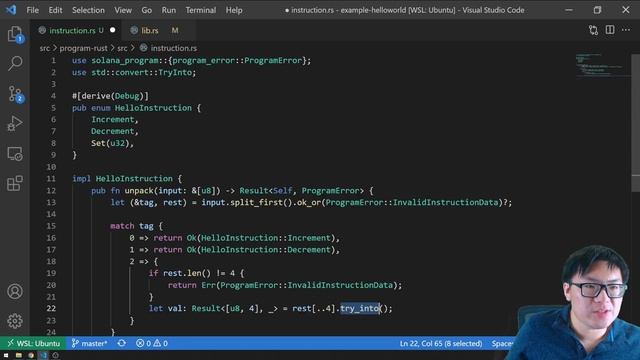Click the unsaved dot on instruction.rs tab
This screenshot has height=360, width=640.
pyautogui.click(x=113, y=30)
